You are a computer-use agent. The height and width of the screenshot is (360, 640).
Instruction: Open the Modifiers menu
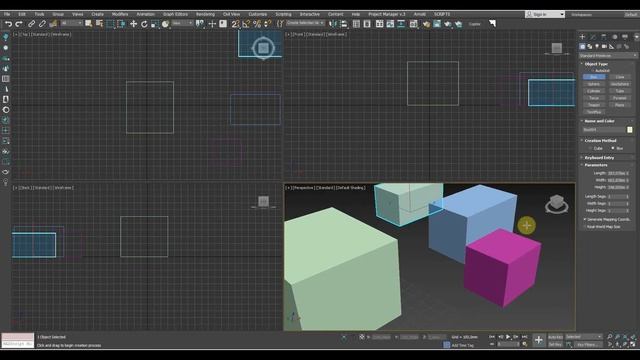120,14
